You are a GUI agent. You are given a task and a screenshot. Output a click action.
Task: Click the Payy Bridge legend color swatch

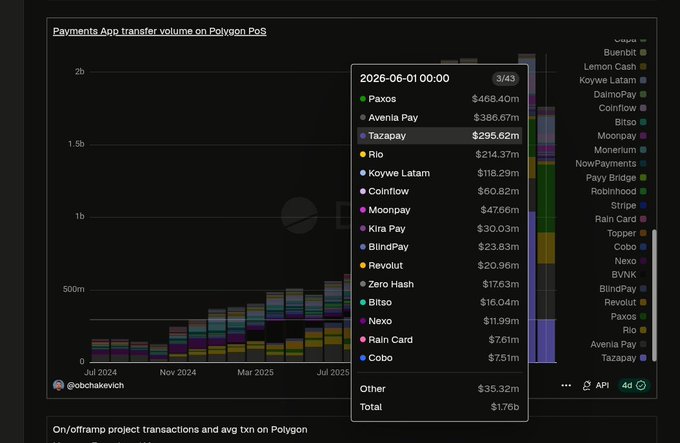pyautogui.click(x=643, y=178)
